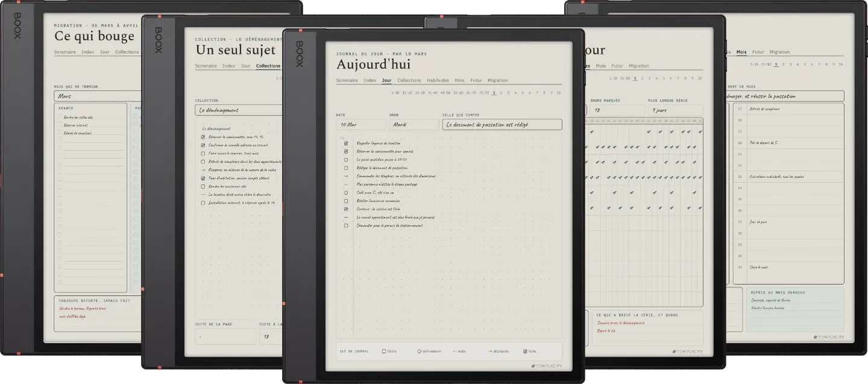Click the Mois qui se termine field Mars
Viewport: 868px width, 384px height.
click(x=98, y=96)
